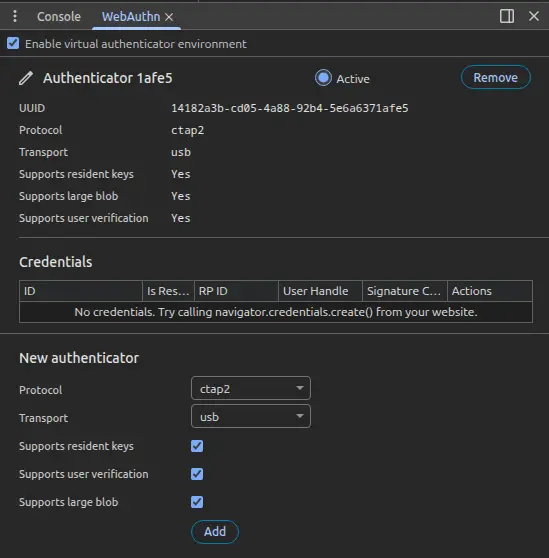This screenshot has height=558, width=549.
Task: Toggle Supports large blob checkbox for new authenticator
Action: click(x=197, y=502)
